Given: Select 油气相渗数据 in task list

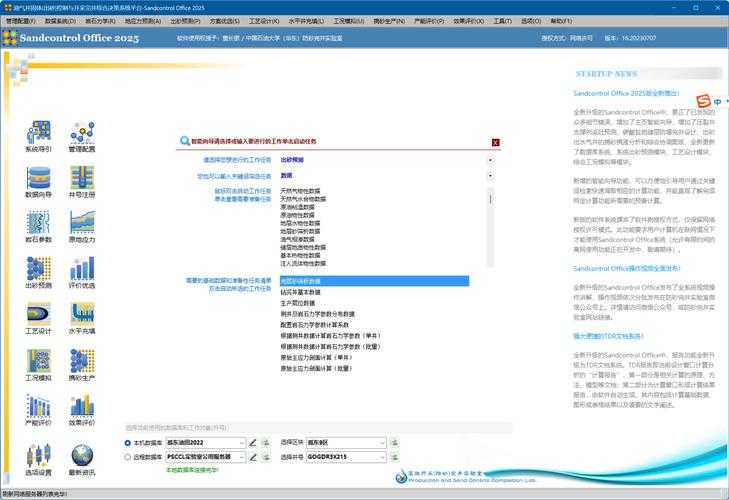Looking at the screenshot, I should pos(297,240).
